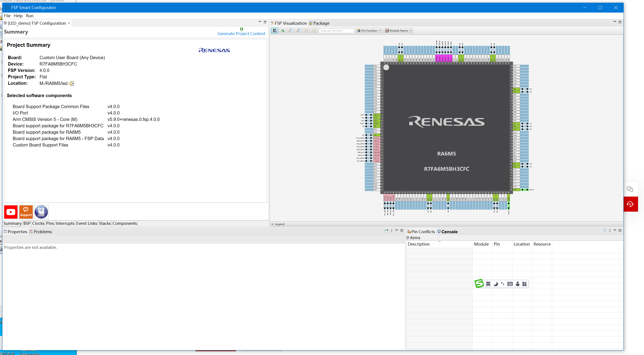Toggle Sogou English/Chinese mode (英)

488,284
